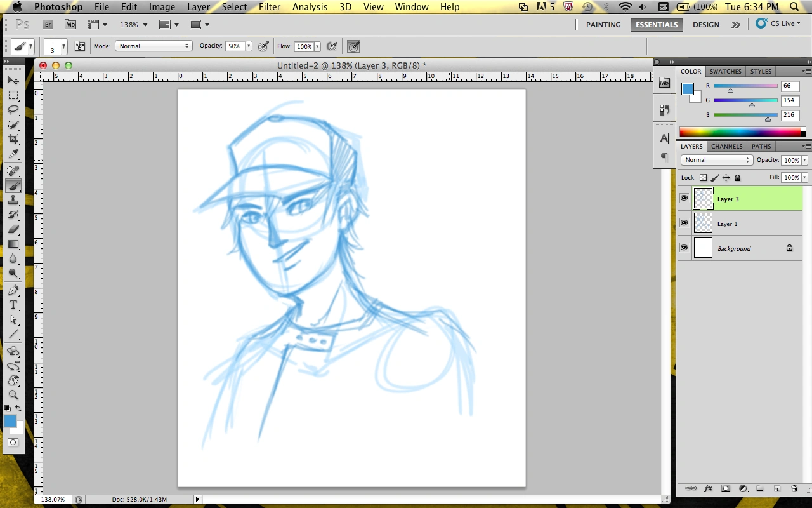Select the Lasso tool

click(13, 110)
